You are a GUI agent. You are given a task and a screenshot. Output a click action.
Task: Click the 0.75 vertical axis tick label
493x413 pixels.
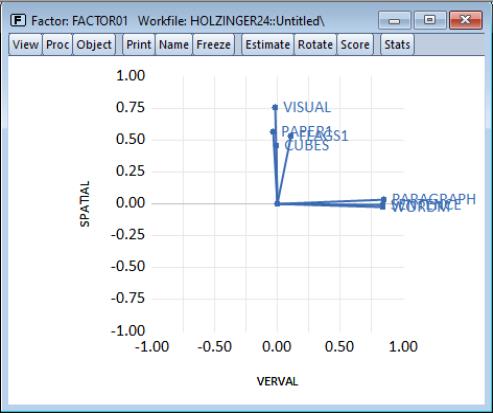(130, 107)
